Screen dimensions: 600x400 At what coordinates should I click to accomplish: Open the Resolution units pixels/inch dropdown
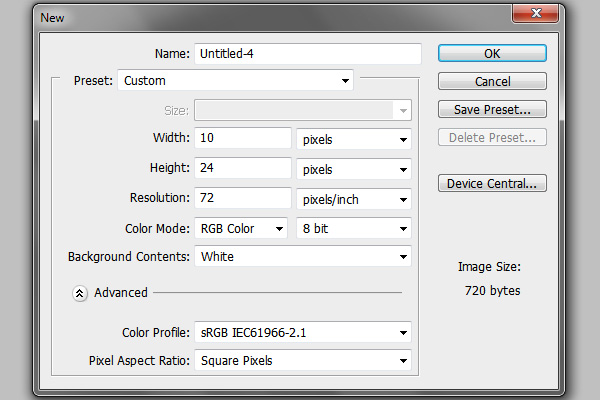point(354,199)
